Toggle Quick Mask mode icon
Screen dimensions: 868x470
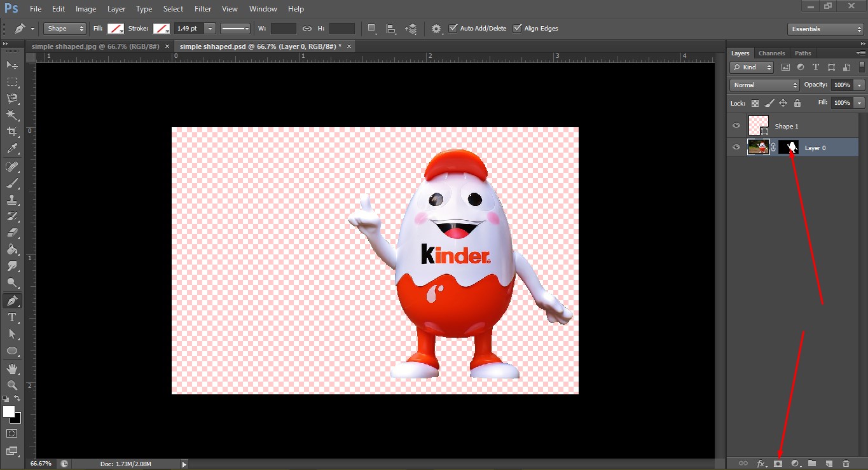click(x=12, y=433)
